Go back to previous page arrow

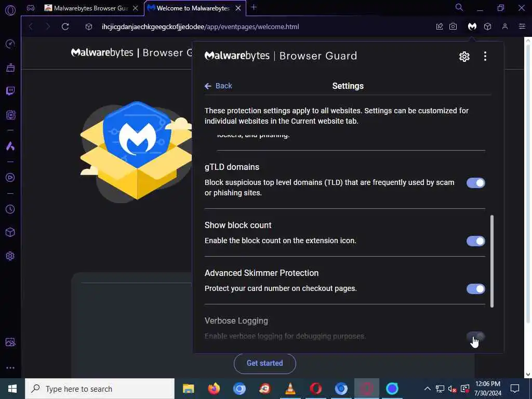click(x=31, y=26)
